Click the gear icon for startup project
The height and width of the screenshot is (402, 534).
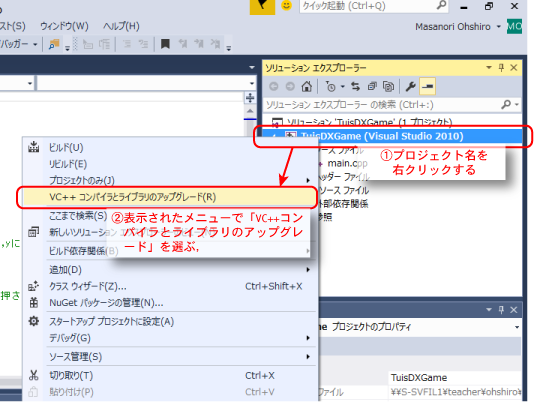[34, 321]
